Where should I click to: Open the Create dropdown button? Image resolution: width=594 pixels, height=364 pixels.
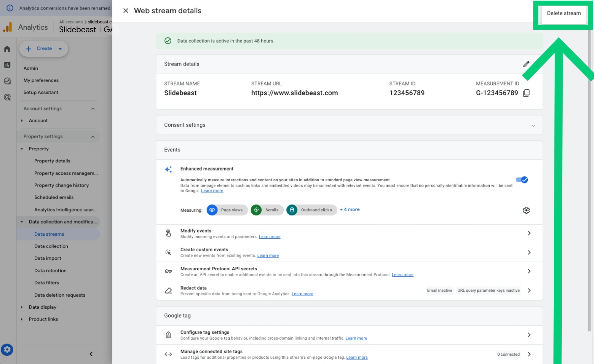pos(44,49)
